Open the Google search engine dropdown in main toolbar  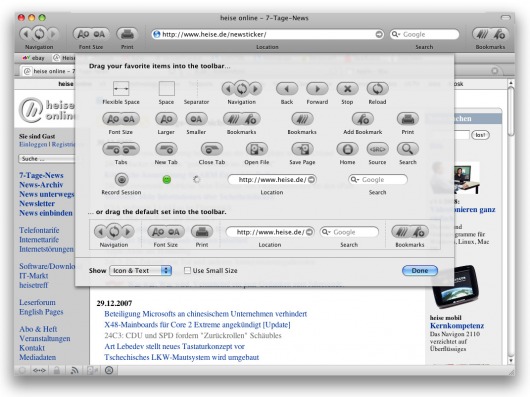[395, 34]
